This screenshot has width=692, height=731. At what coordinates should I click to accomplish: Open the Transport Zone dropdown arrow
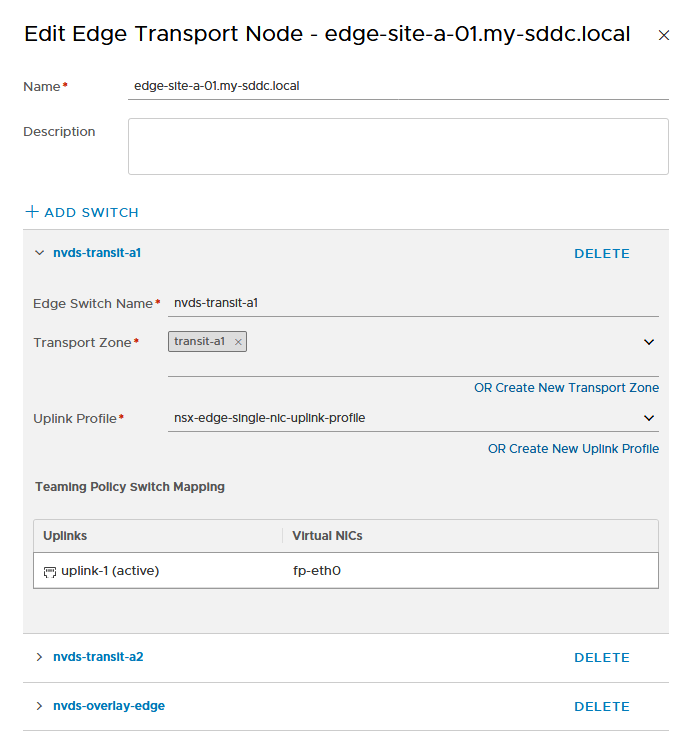649,342
